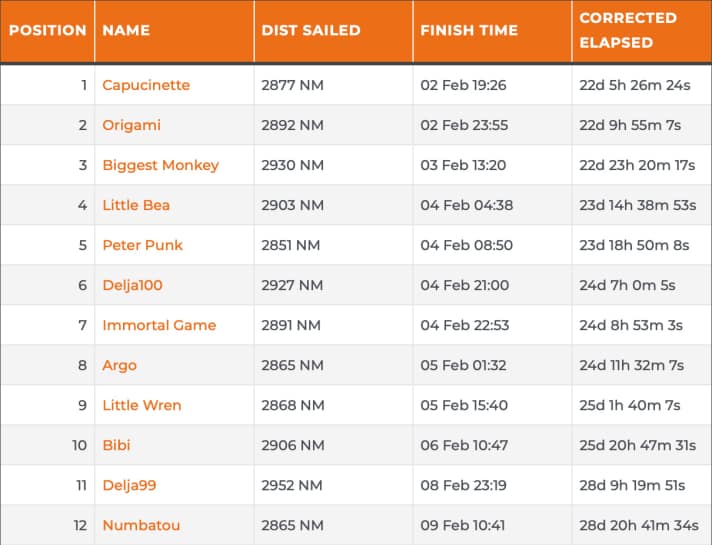712x545 pixels.
Task: Sort by Corrected Elapsed header
Action: click(628, 30)
